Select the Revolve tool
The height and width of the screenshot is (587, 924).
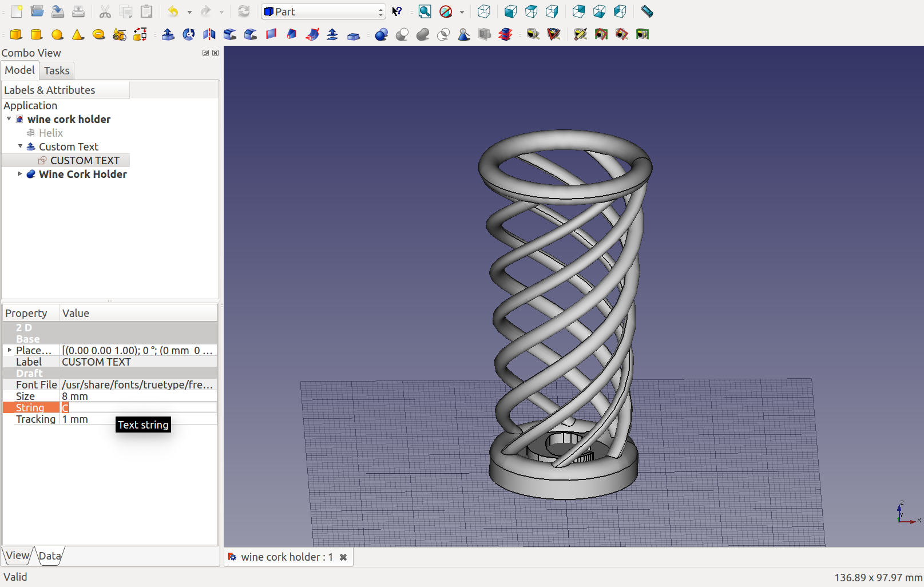tap(189, 34)
